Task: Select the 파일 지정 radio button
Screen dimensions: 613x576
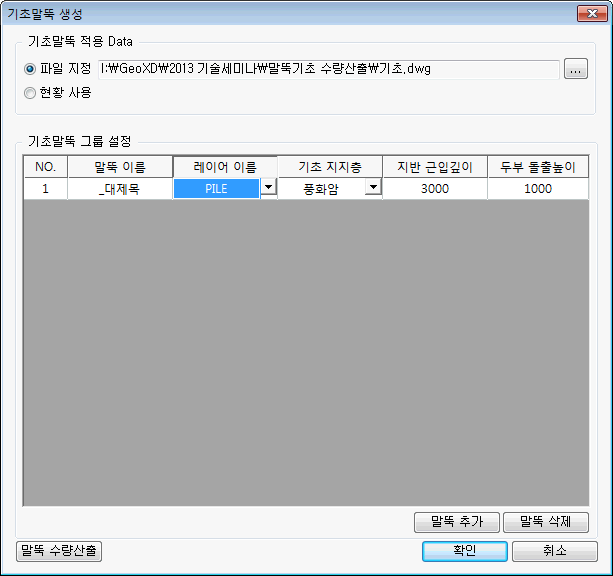Action: click(x=30, y=69)
